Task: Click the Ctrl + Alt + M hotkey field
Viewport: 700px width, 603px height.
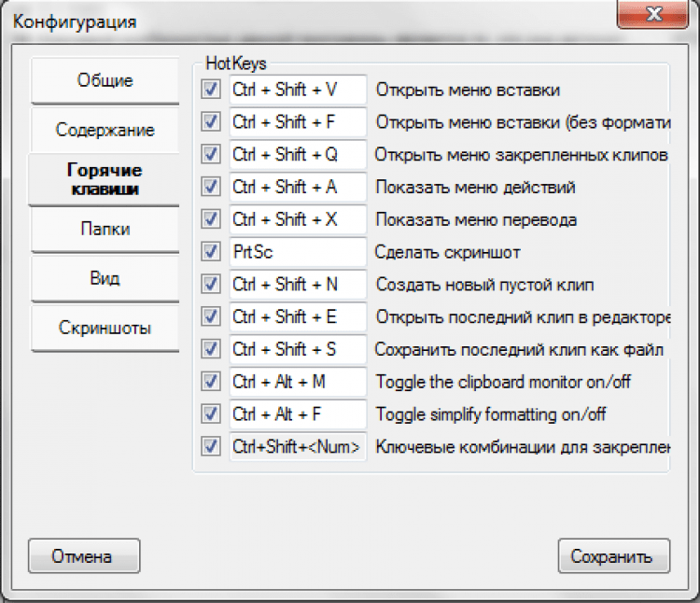Action: 298,382
